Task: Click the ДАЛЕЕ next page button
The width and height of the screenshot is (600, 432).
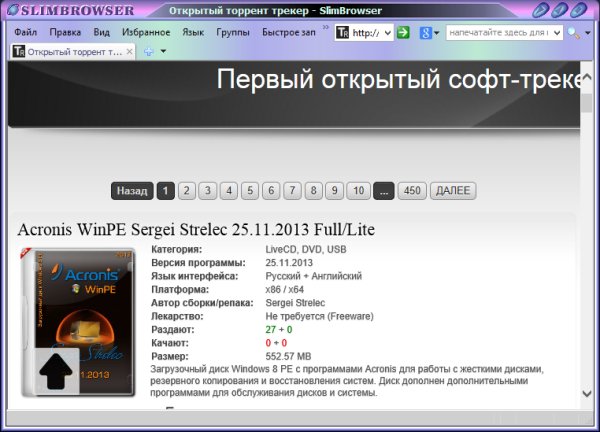Action: [453, 191]
